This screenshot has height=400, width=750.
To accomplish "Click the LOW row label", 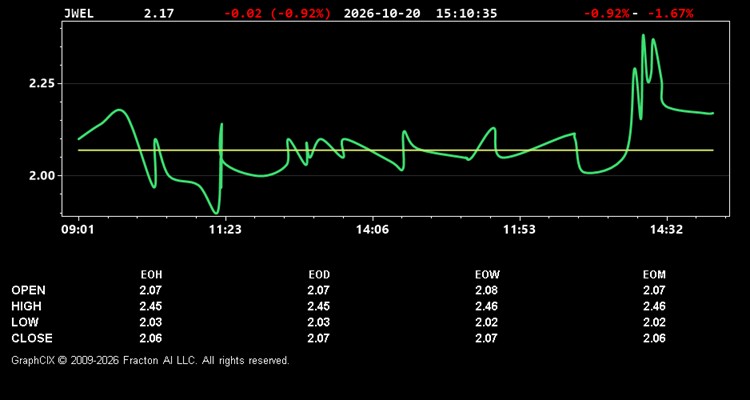I will [25, 322].
